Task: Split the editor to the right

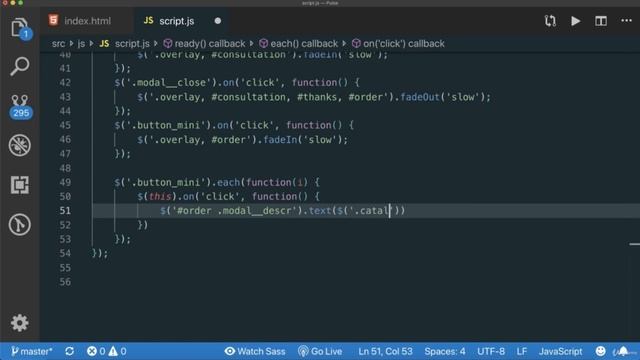Action: (x=601, y=21)
